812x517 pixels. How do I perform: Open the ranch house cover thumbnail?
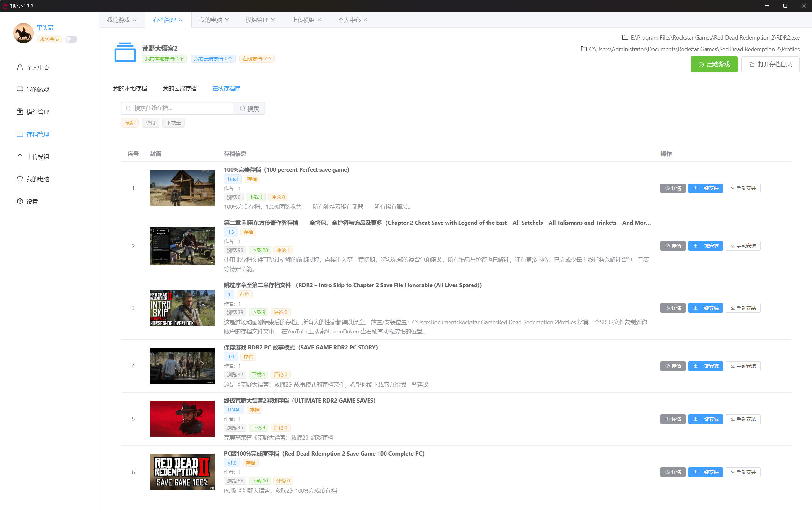[182, 188]
